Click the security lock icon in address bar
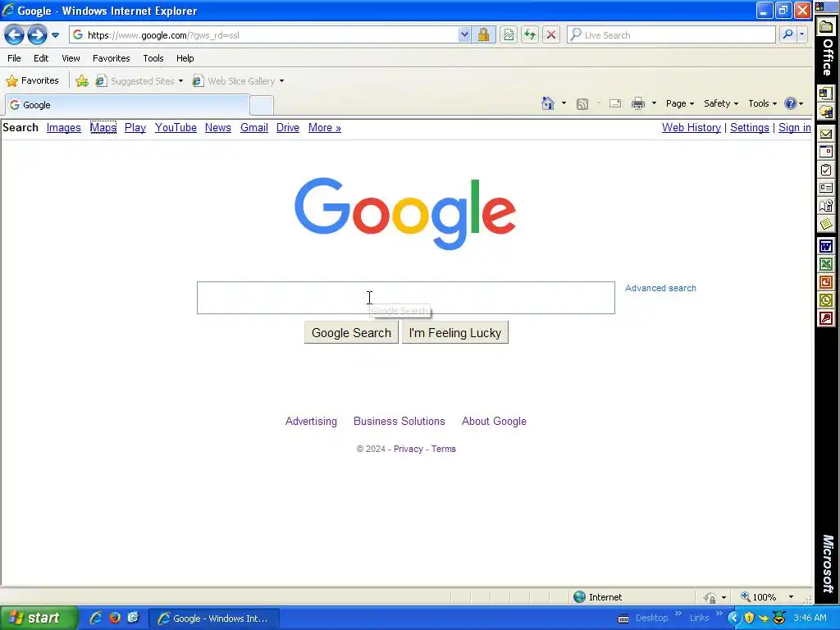 pyautogui.click(x=483, y=35)
